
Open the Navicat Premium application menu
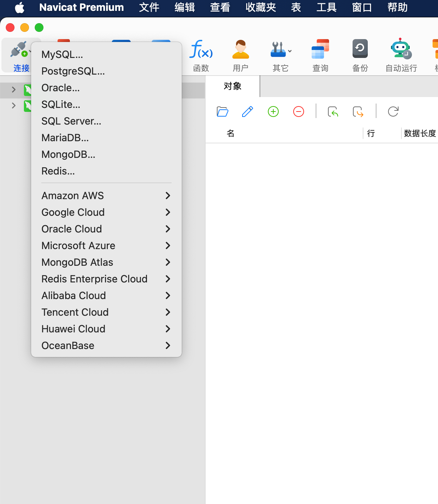tap(81, 8)
